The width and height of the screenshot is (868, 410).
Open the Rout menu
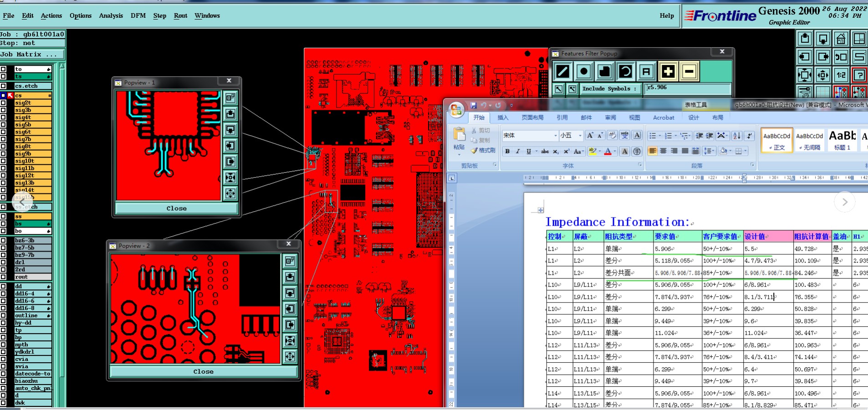(x=180, y=15)
